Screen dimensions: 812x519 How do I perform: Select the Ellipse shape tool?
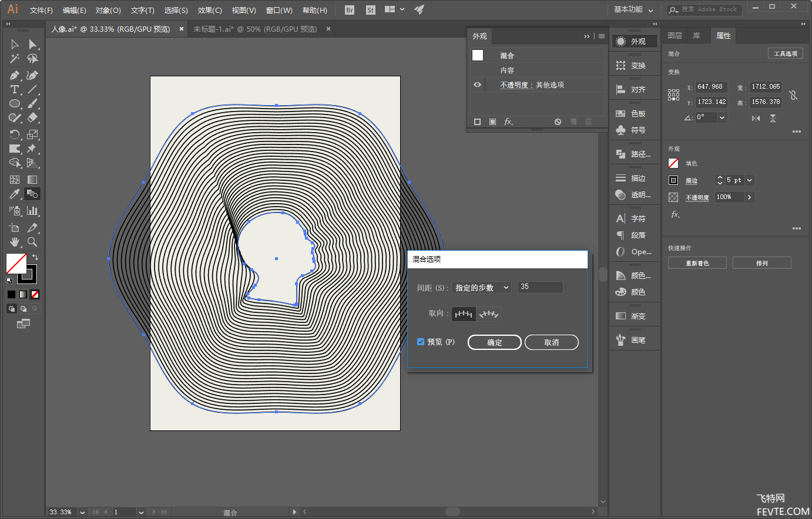[x=15, y=104]
